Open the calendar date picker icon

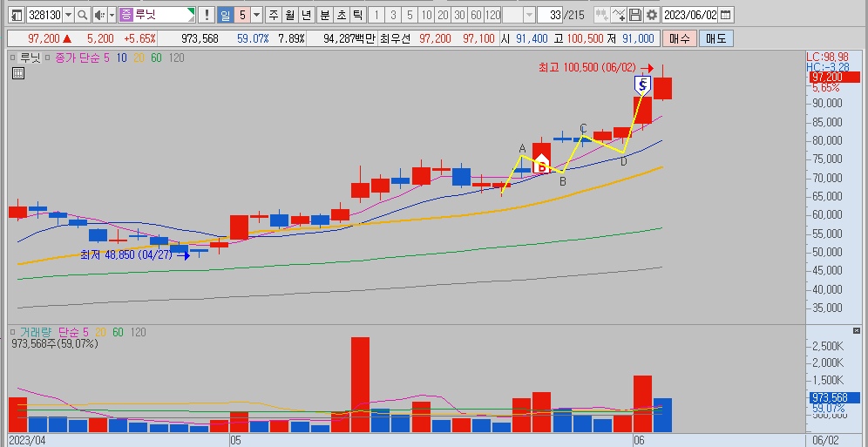(x=725, y=15)
